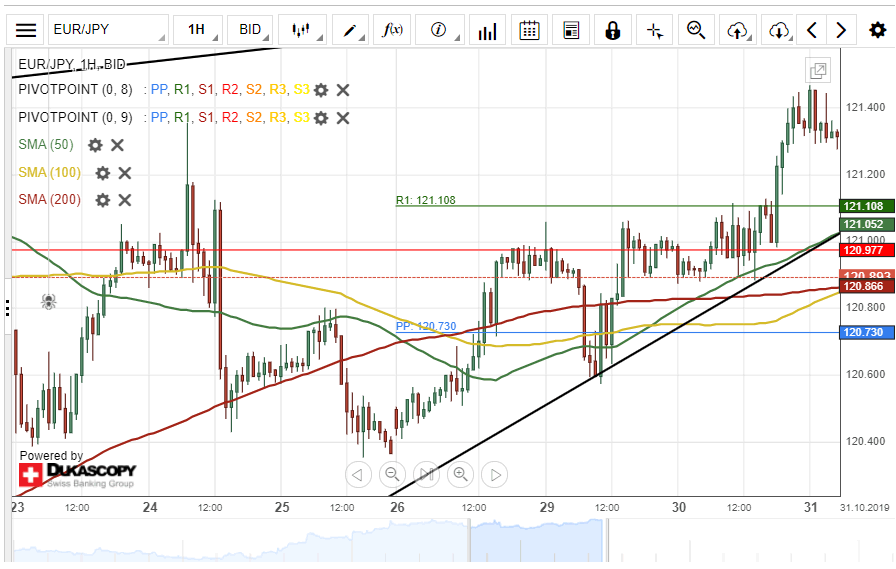Select the crosshair cursor tool
Screen dimensions: 896x569
pyautogui.click(x=655, y=30)
